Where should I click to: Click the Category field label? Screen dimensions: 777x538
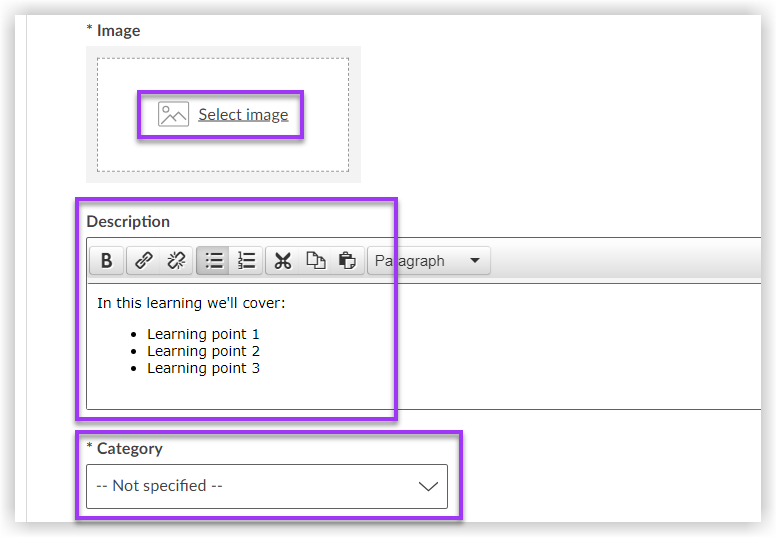click(x=129, y=449)
